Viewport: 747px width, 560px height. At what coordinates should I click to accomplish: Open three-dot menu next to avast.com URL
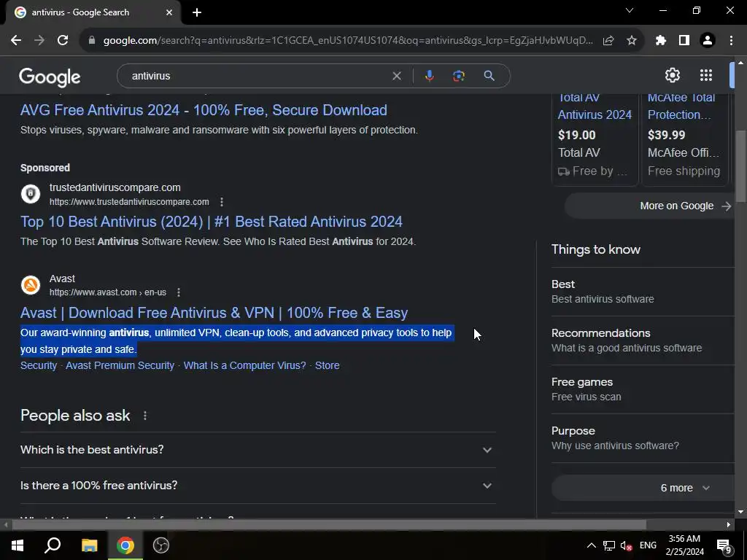[179, 292]
